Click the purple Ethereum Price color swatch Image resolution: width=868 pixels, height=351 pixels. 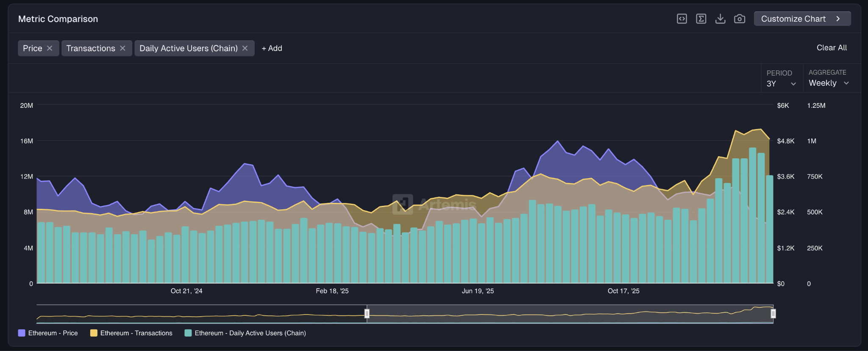coord(22,333)
